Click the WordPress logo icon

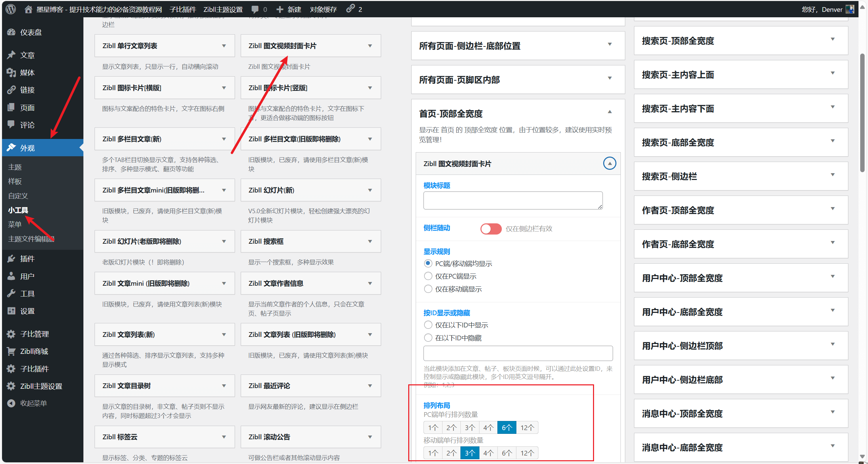[11, 9]
